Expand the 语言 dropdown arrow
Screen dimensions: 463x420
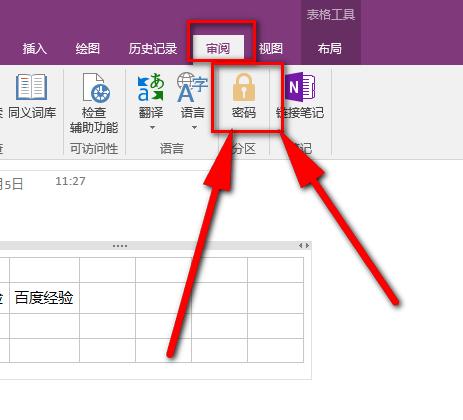194,128
